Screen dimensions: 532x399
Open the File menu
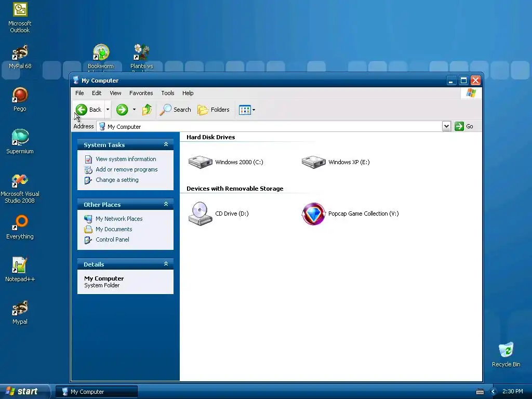point(79,93)
